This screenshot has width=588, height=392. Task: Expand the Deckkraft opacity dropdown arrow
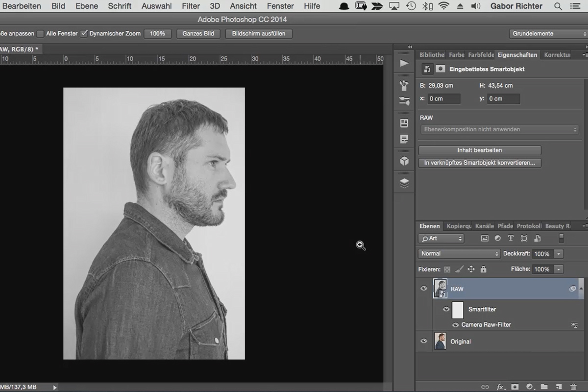559,254
